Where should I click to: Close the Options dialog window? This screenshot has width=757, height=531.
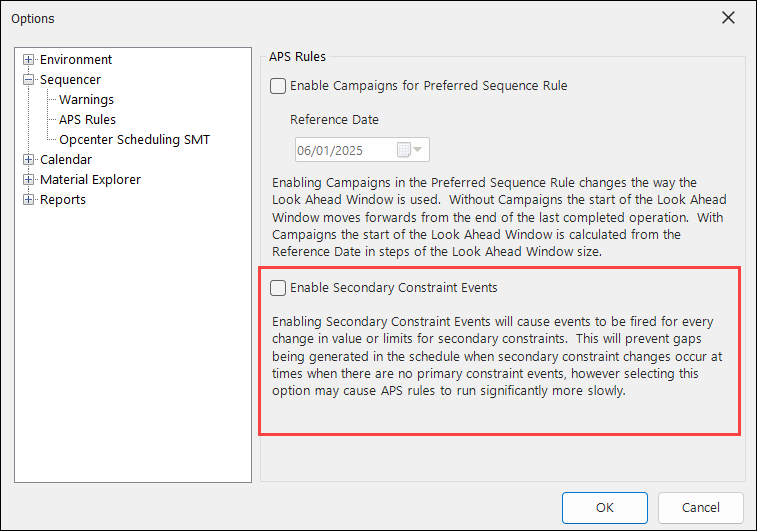(x=727, y=18)
